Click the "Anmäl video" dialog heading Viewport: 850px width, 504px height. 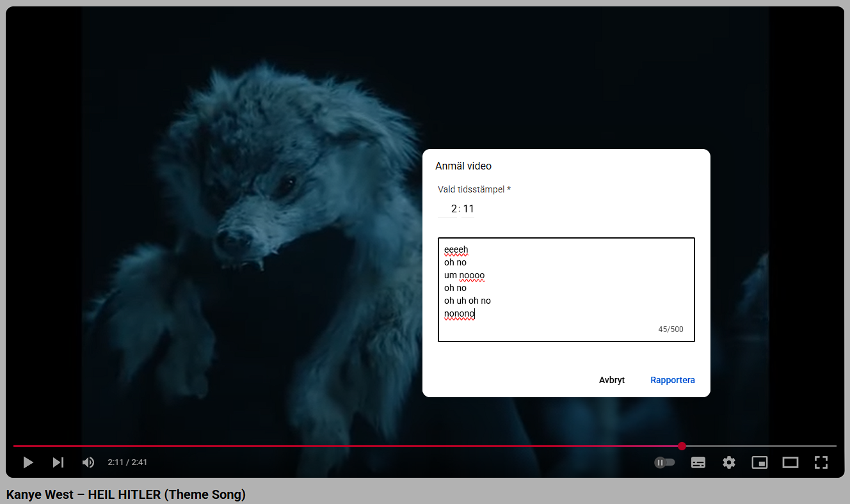[x=463, y=166]
